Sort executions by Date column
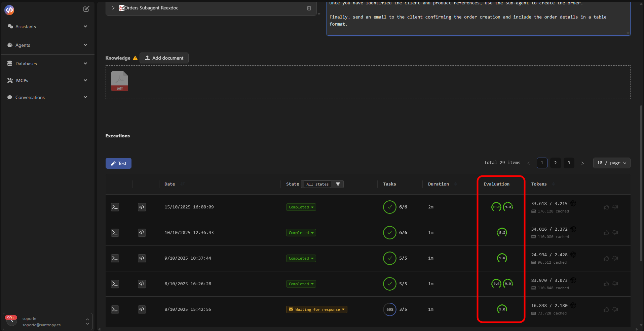Image resolution: width=644 pixels, height=331 pixels. (x=182, y=184)
